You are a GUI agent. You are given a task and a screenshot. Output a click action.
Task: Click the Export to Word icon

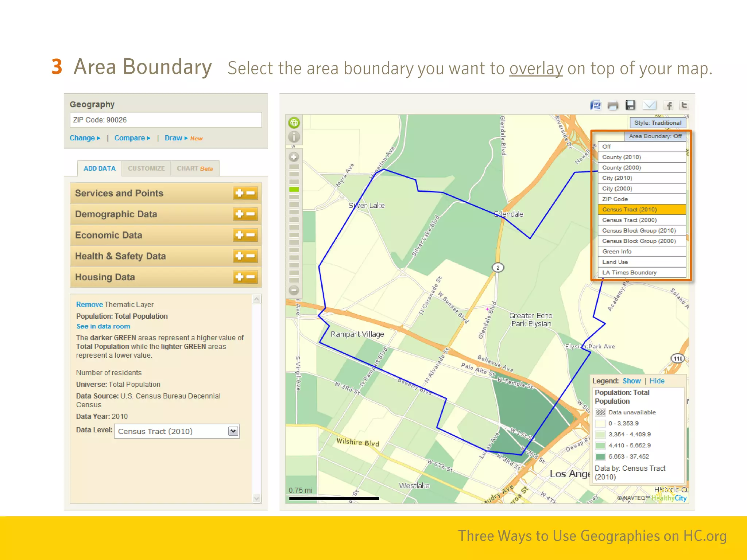[x=596, y=106]
